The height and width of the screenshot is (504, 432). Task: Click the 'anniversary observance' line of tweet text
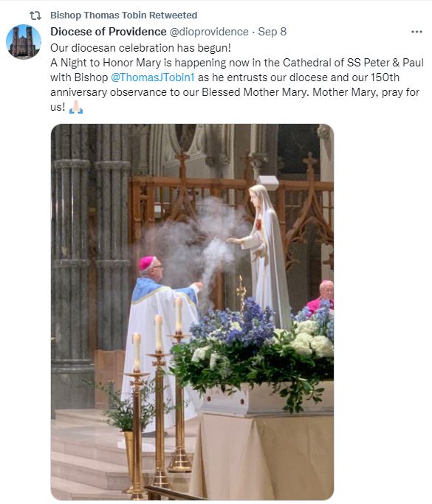coord(235,92)
